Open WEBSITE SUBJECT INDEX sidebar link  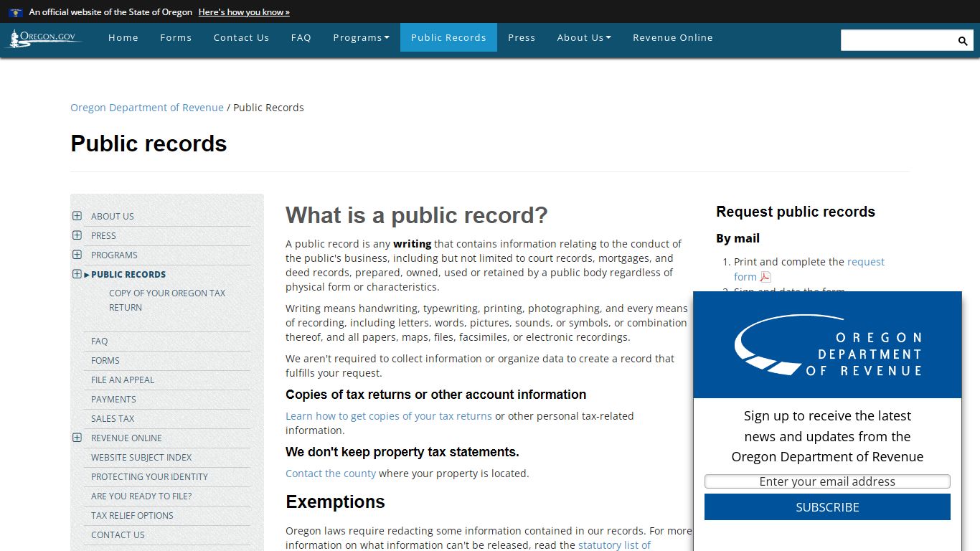141,457
